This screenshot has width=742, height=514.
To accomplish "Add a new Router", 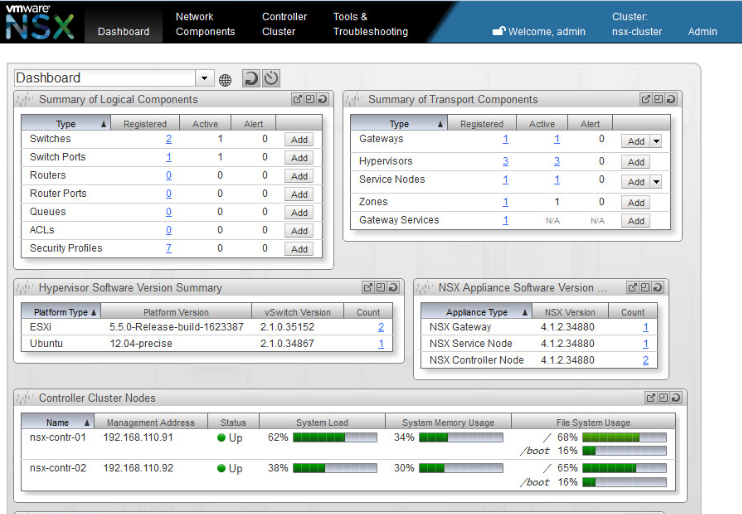I will [x=299, y=176].
